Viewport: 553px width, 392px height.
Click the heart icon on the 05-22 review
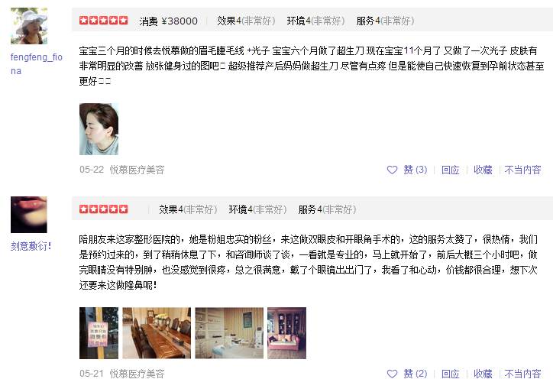pyautogui.click(x=392, y=170)
